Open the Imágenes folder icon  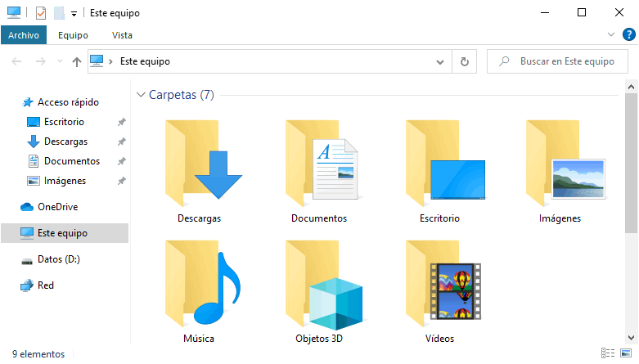[x=565, y=163]
